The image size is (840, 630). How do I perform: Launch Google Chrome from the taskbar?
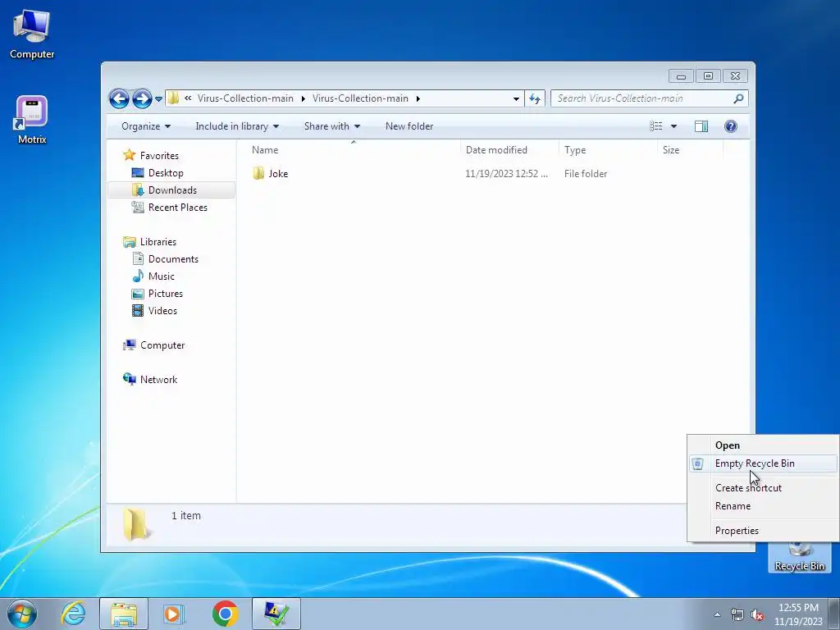point(225,614)
